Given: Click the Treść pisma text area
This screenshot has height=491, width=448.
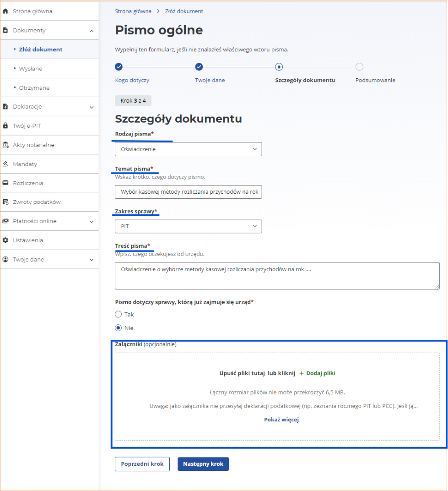Looking at the screenshot, I should pyautogui.click(x=277, y=276).
